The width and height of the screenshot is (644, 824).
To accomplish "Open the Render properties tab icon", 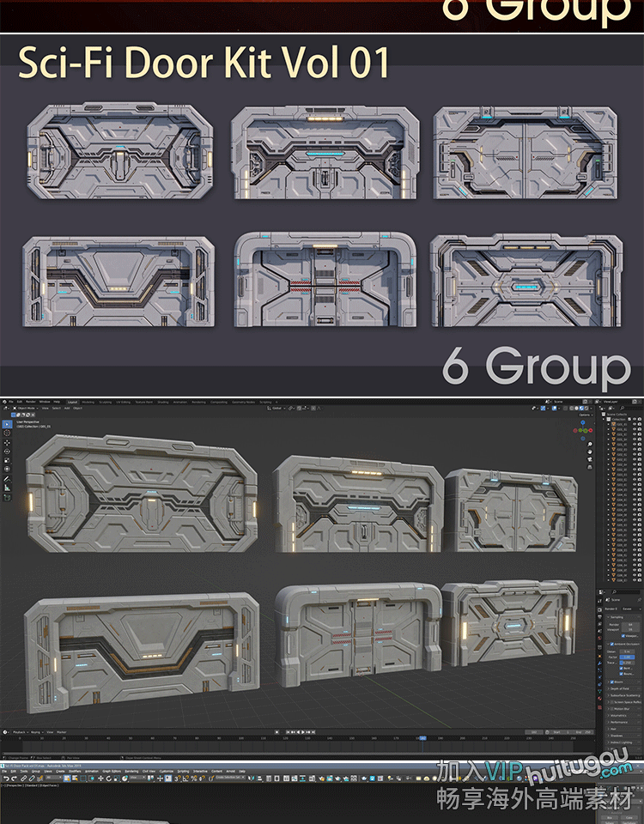I will click(600, 609).
